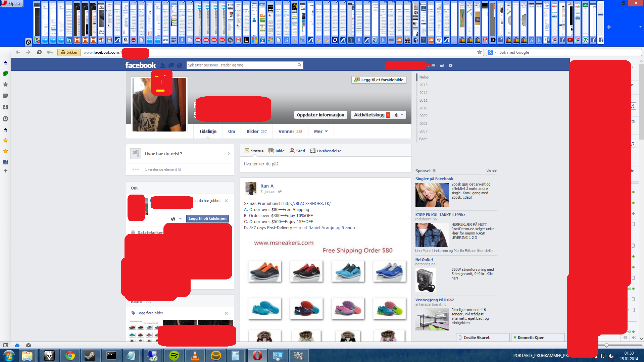This screenshot has width=644, height=362.
Task: Open the Google search engine dropdown
Action: (492, 52)
